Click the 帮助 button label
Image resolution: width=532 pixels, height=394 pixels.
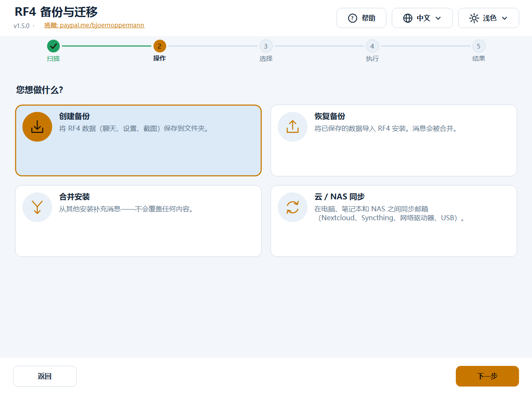[369, 18]
